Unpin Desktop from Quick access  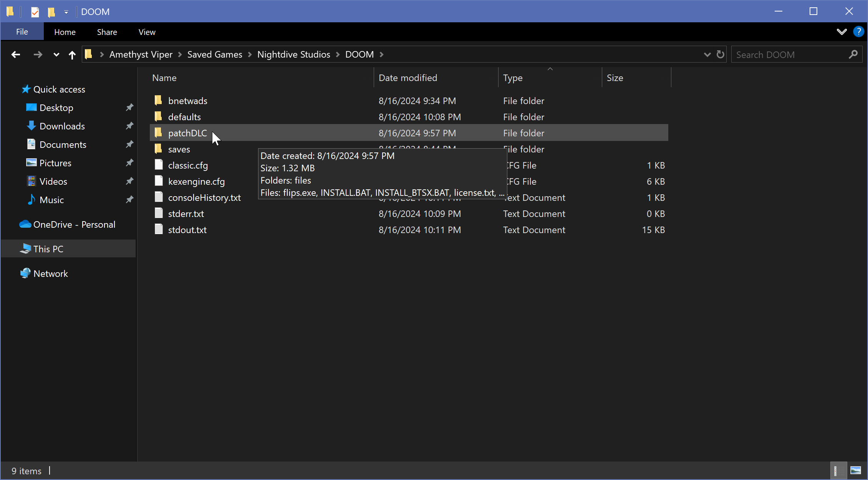[130, 108]
